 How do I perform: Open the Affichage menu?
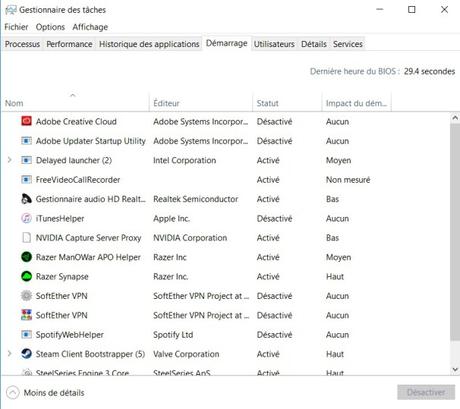(90, 27)
